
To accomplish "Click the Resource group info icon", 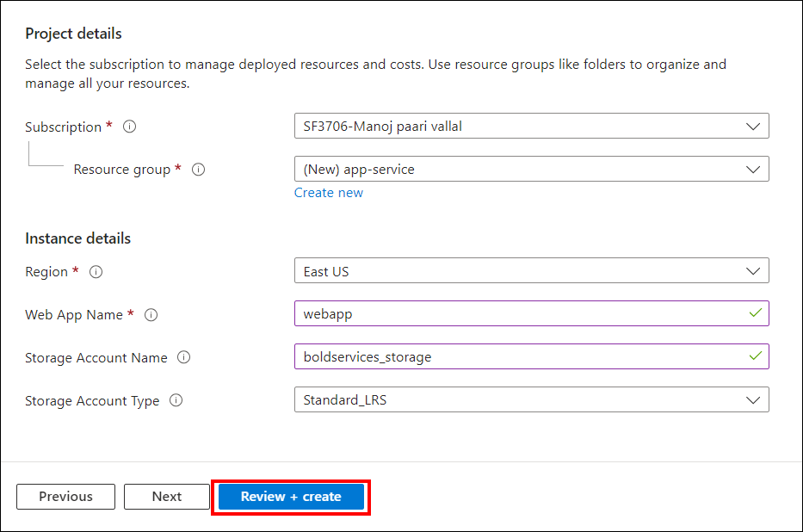I will coord(198,170).
